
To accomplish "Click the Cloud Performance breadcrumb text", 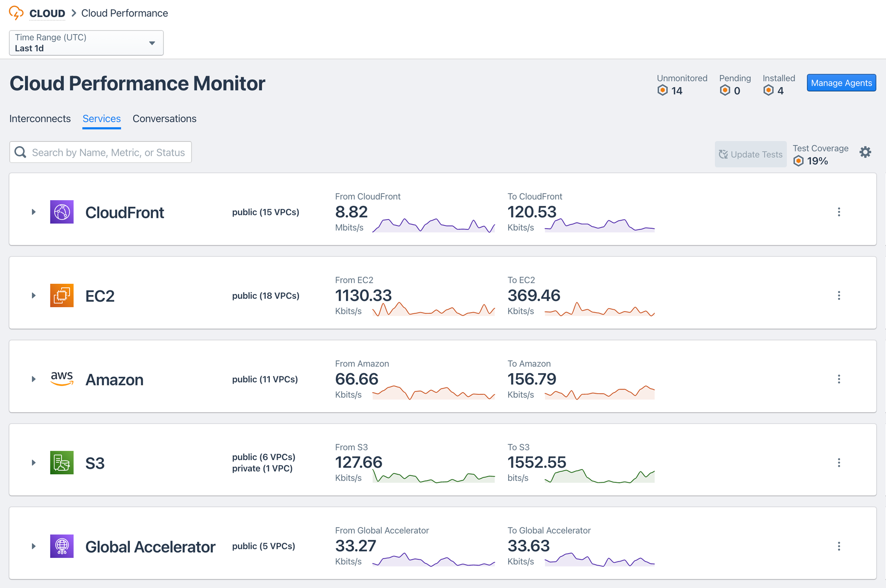I will coord(124,13).
